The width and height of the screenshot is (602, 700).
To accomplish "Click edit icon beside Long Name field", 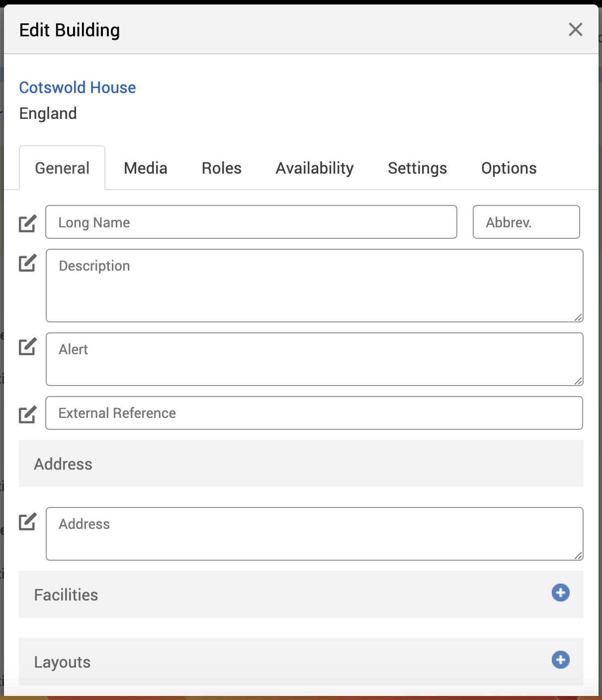I will tap(27, 223).
